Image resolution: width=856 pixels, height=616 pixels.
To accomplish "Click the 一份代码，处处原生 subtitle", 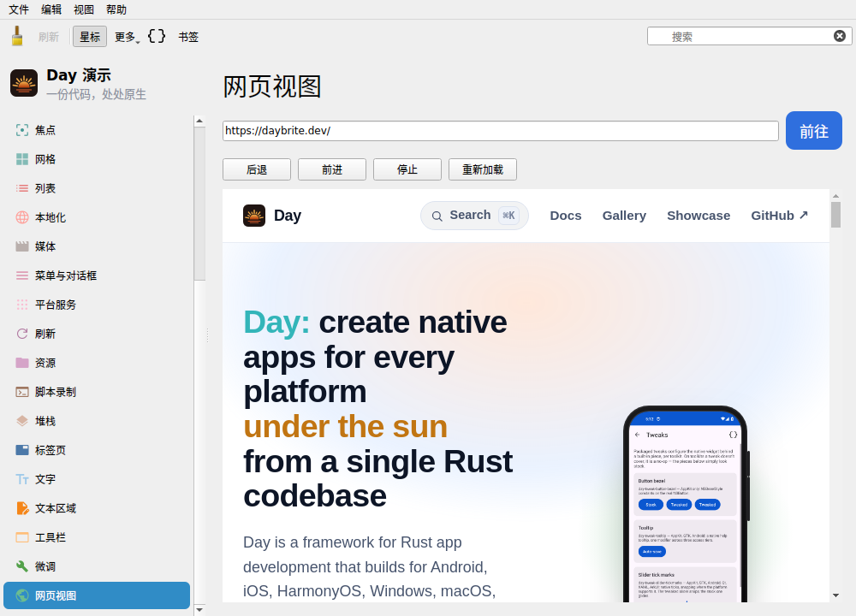I will point(96,94).
